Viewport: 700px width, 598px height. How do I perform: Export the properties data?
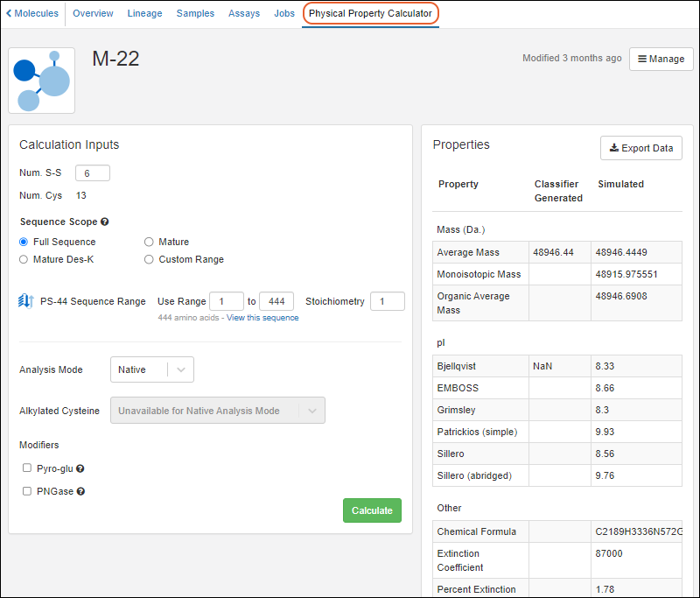tap(640, 148)
